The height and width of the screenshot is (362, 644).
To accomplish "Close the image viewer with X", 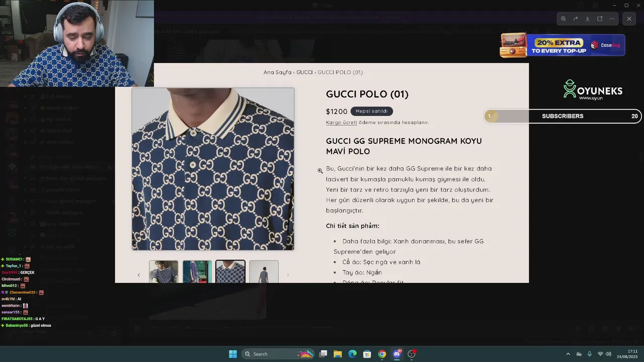I will (629, 19).
